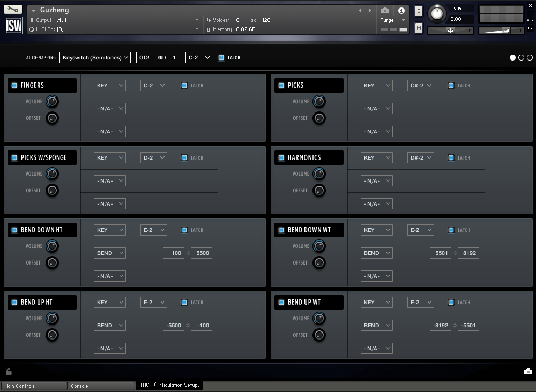Go to next instrument with right arrow
The image size is (536, 392).
tap(370, 11)
